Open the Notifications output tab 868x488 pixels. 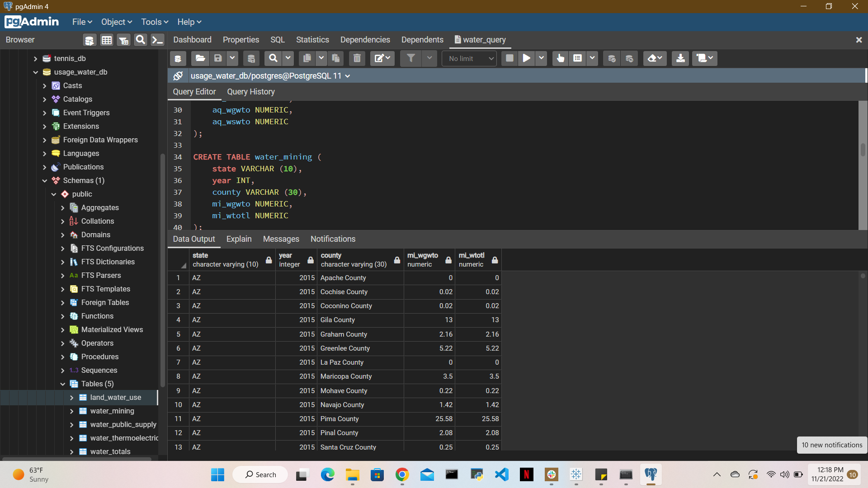pyautogui.click(x=333, y=239)
